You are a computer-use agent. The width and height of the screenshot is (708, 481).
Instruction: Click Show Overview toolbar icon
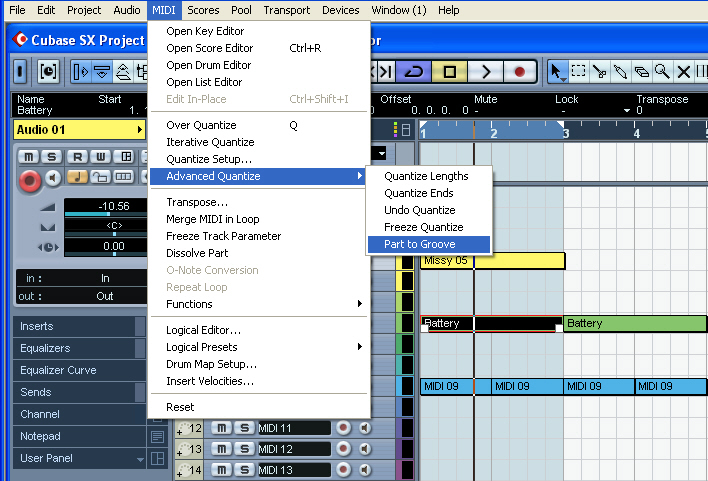[x=123, y=71]
